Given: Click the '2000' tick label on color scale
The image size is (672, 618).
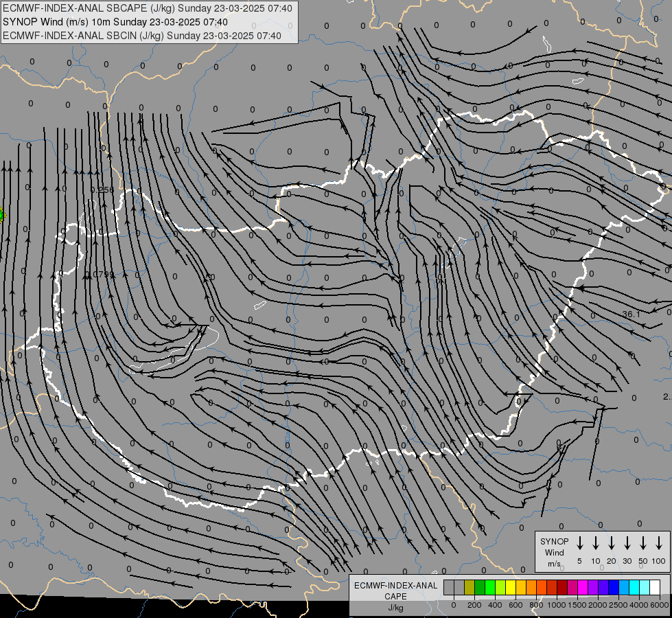Looking at the screenshot, I should [598, 605].
